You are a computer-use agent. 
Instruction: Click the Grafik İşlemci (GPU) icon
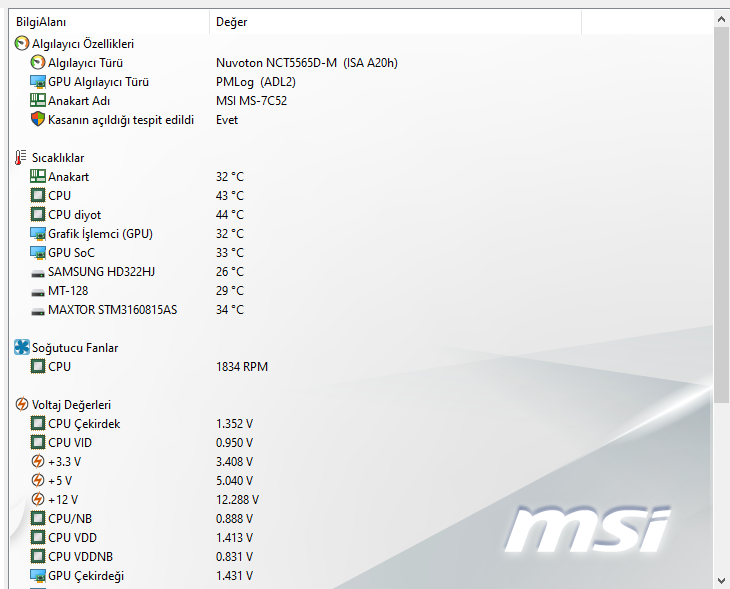(x=38, y=234)
